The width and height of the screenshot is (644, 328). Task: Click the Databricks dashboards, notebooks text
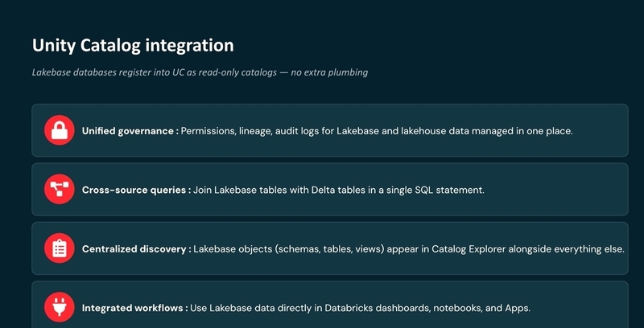pos(361,308)
